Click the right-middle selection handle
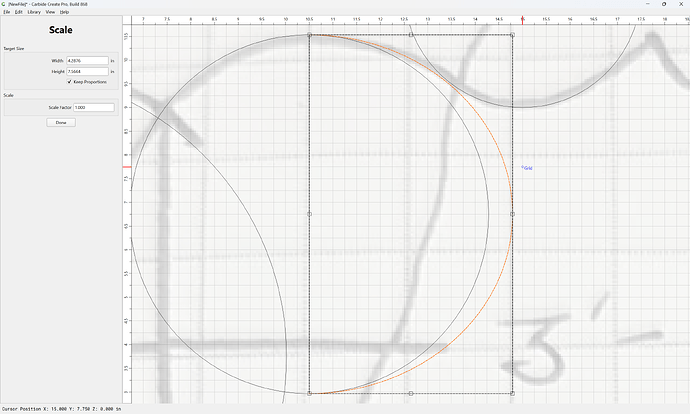This screenshot has width=690, height=414. click(512, 214)
